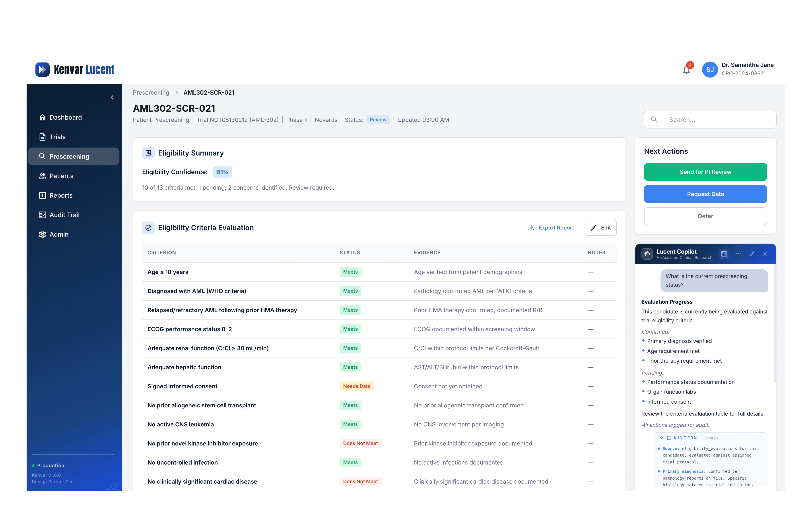
Task: Click the Copilot panel scrollbar
Action: pyautogui.click(x=775, y=324)
